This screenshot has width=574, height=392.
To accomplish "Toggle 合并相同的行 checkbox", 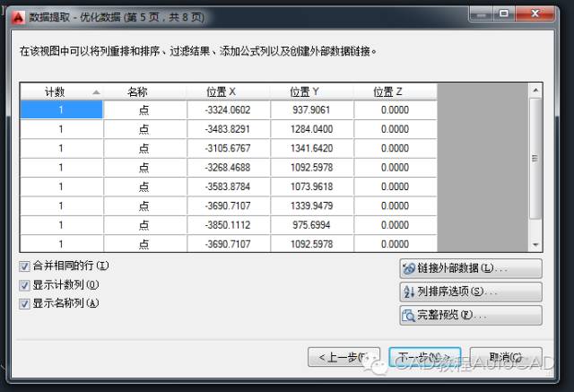I will click(24, 266).
